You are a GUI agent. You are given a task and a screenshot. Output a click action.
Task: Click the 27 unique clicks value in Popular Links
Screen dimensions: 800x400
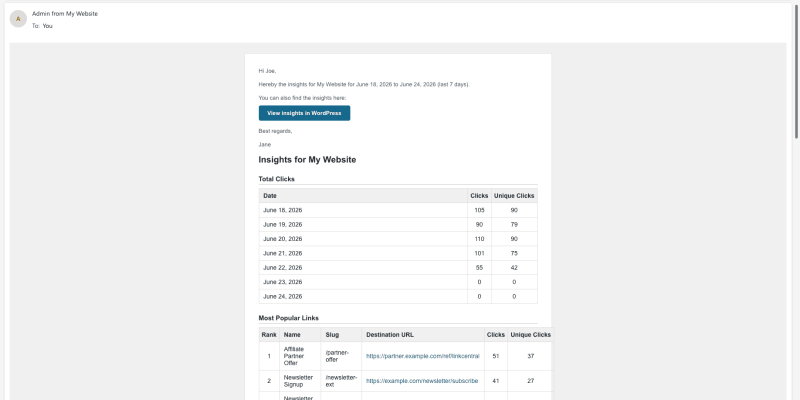531,381
